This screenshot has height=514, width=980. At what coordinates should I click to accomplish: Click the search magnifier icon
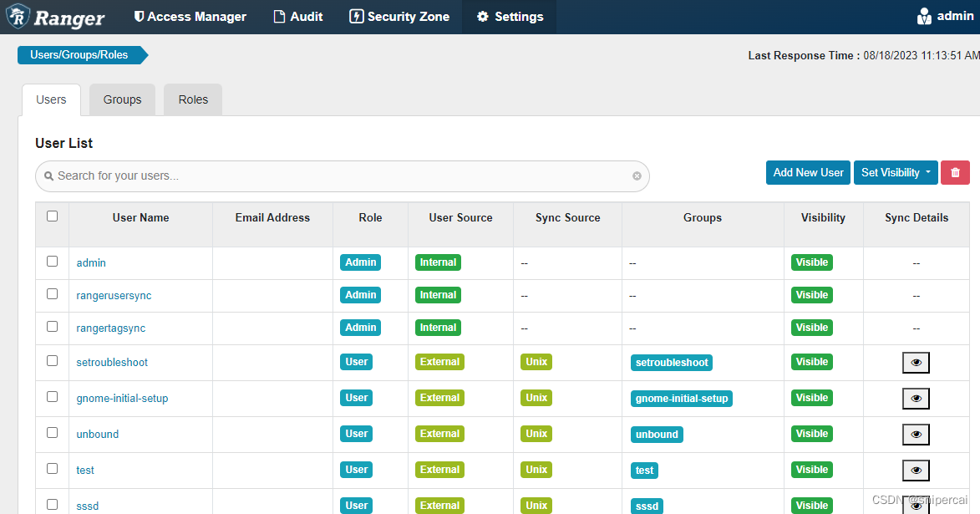pyautogui.click(x=49, y=176)
